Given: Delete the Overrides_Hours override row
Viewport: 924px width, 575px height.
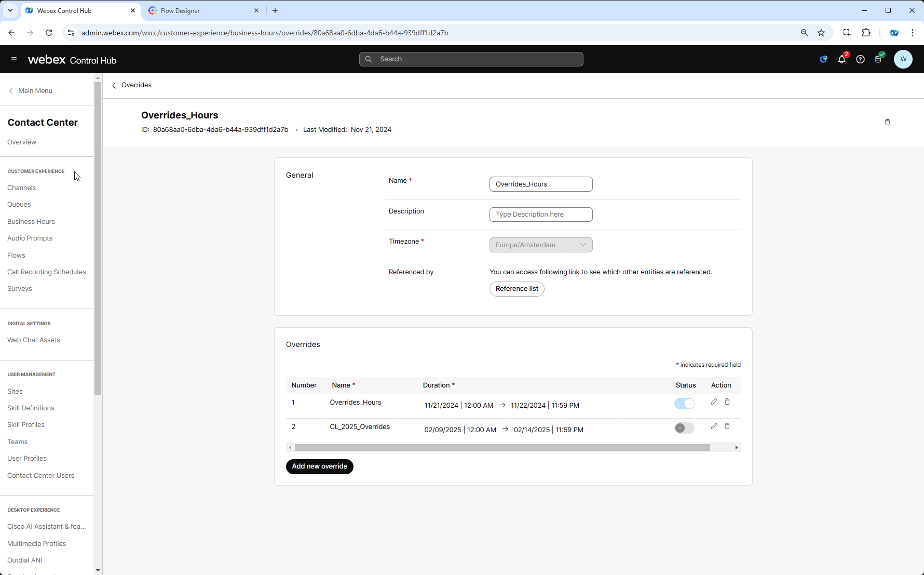Looking at the screenshot, I should point(727,402).
